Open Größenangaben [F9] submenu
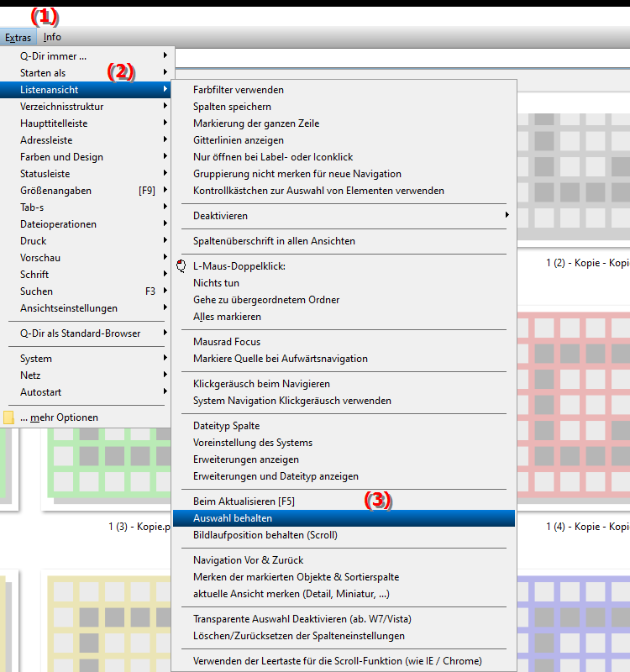Image resolution: width=630 pixels, height=672 pixels. 86,191
